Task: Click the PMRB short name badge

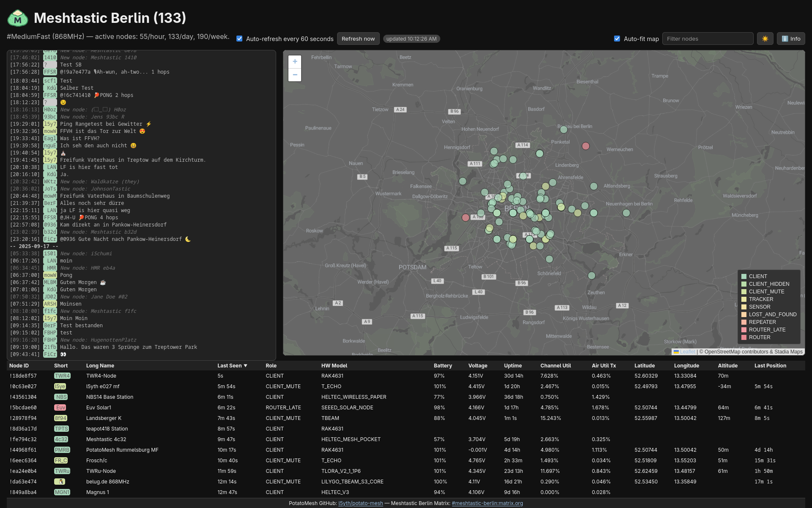Action: pyautogui.click(x=62, y=450)
